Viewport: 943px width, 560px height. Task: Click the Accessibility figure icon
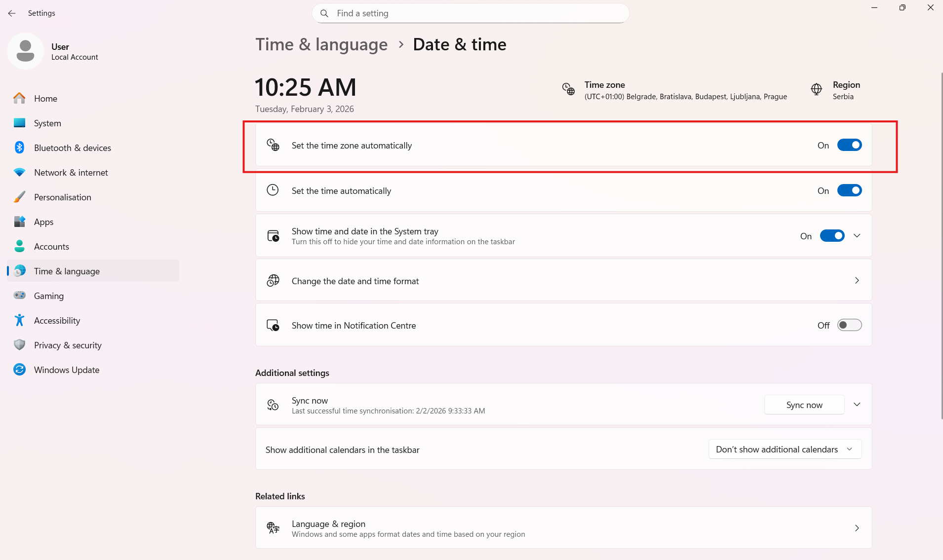click(19, 320)
